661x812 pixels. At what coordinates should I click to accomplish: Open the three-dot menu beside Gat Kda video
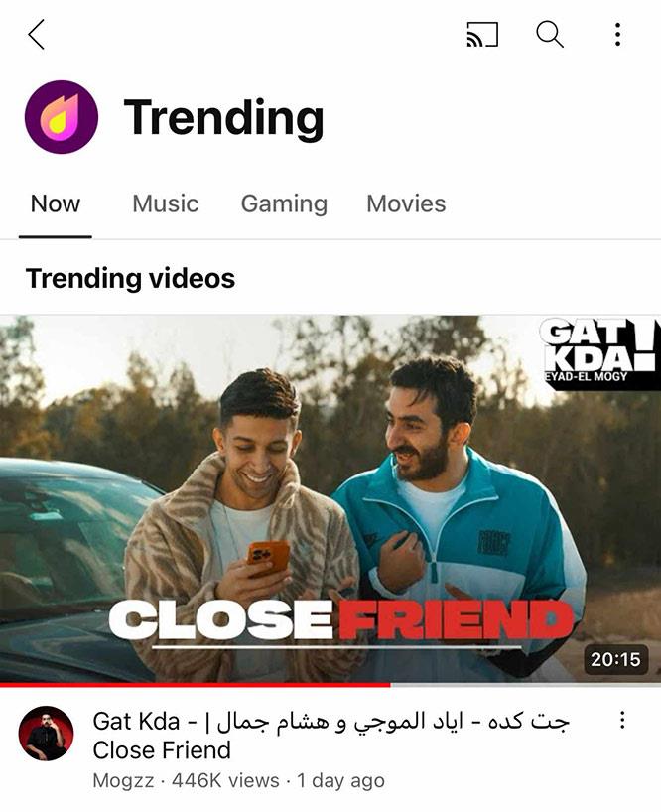[x=622, y=720]
